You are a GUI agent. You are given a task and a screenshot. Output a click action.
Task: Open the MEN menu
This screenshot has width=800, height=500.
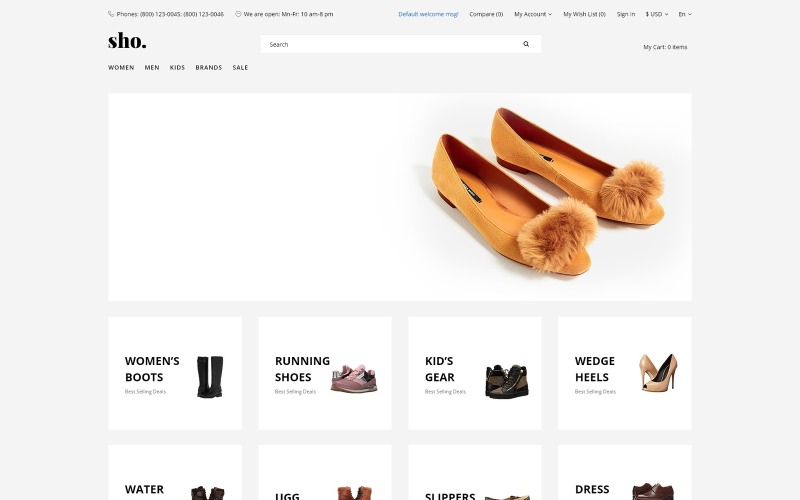tap(152, 67)
